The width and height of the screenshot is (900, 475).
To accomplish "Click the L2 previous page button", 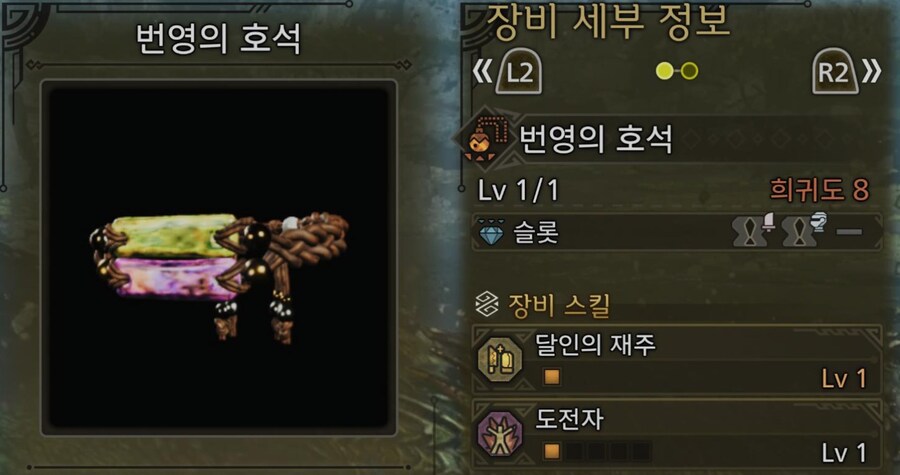I will (x=519, y=73).
